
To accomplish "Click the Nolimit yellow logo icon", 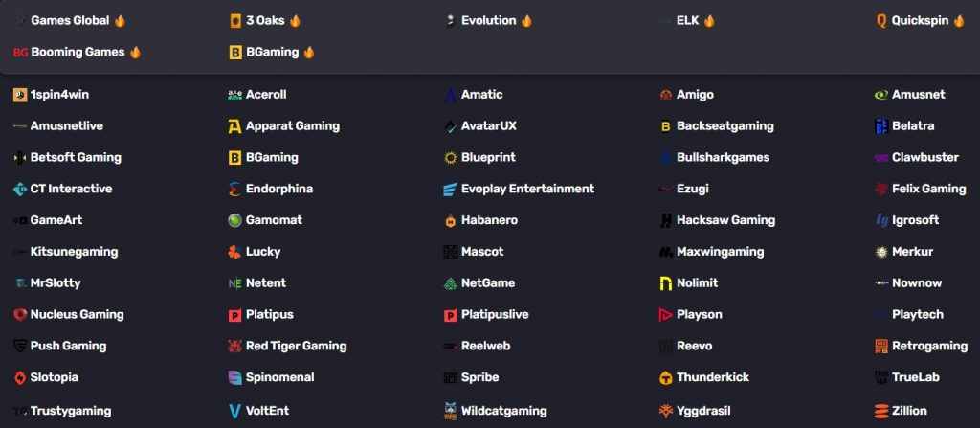I will 665,283.
